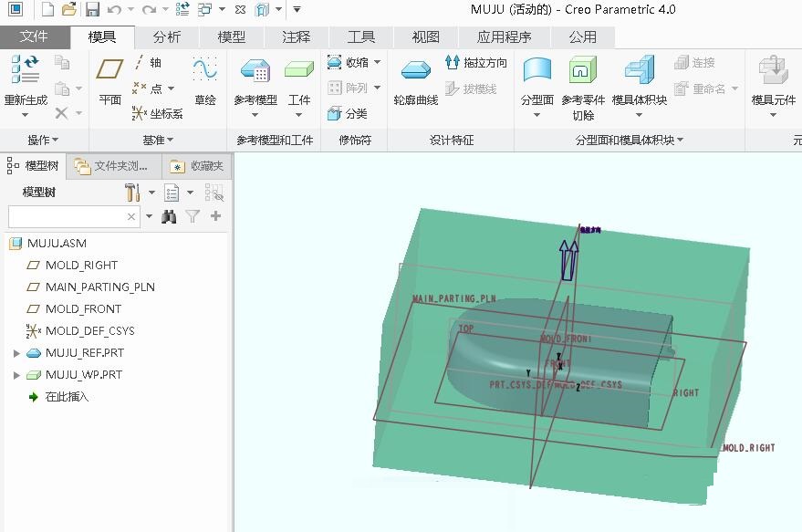The width and height of the screenshot is (802, 532).
Task: Open the 分型面和模具体积块 group dropdown
Action: [x=630, y=140]
